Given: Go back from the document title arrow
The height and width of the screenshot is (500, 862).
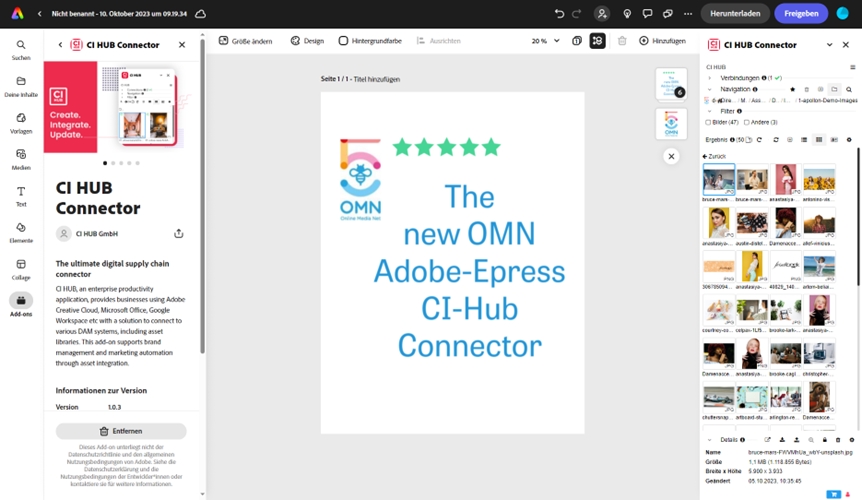Looking at the screenshot, I should [x=40, y=13].
